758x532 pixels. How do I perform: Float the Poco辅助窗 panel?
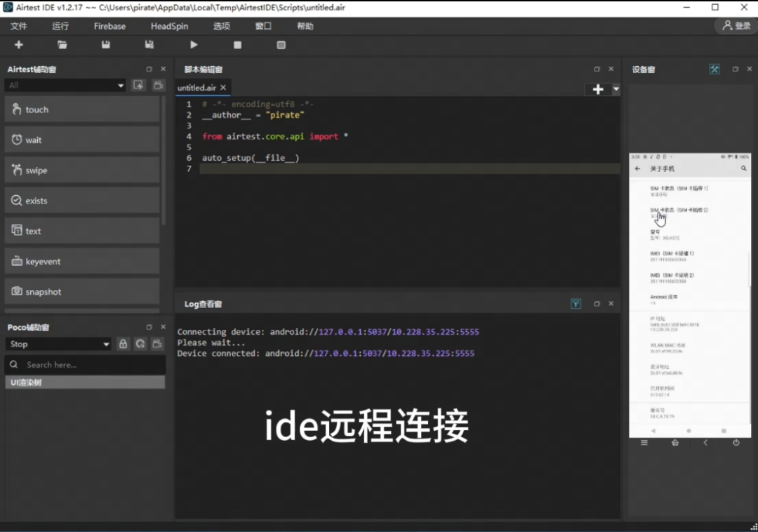149,327
